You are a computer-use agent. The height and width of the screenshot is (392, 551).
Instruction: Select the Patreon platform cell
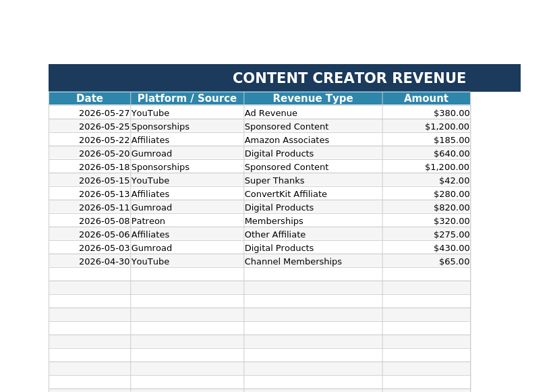point(187,221)
